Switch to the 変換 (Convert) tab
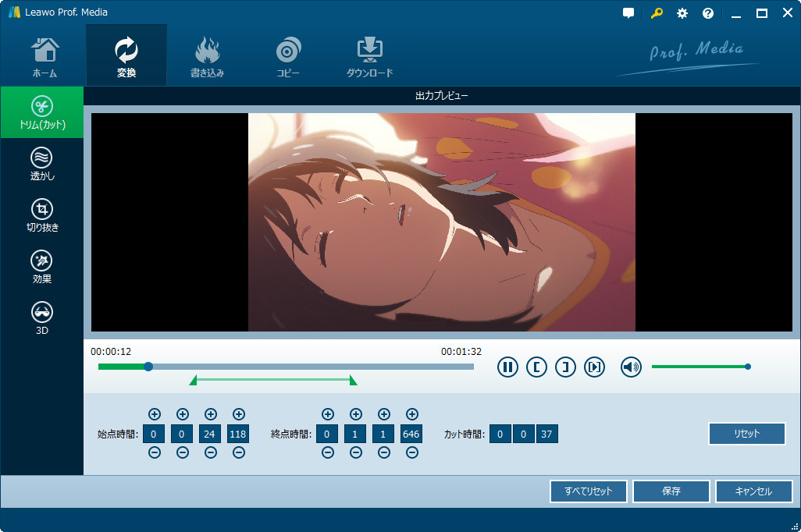This screenshot has width=801, height=532. click(x=126, y=55)
